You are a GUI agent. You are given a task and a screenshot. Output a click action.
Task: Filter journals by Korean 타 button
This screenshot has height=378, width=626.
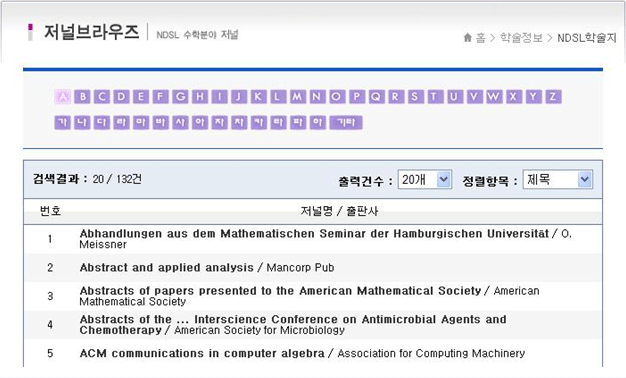pyautogui.click(x=278, y=123)
